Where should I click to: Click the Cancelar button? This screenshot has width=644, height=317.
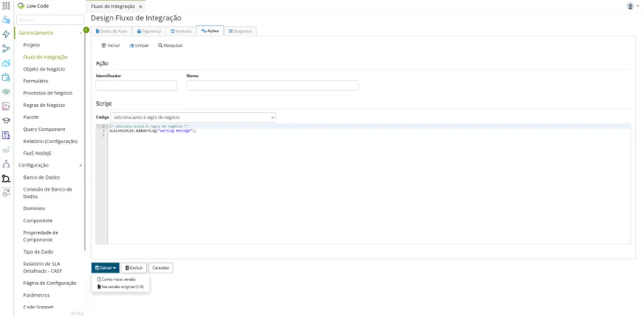(161, 268)
